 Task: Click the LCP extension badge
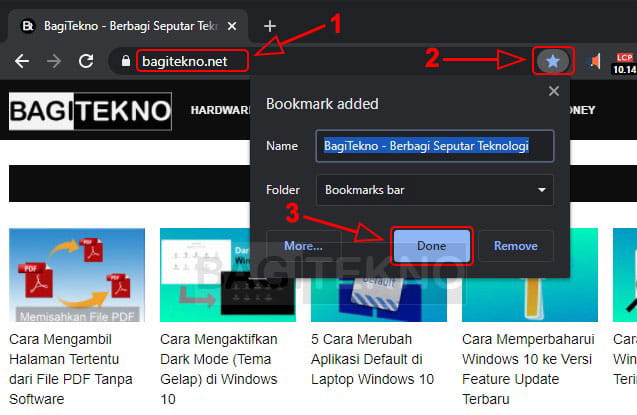tap(624, 63)
